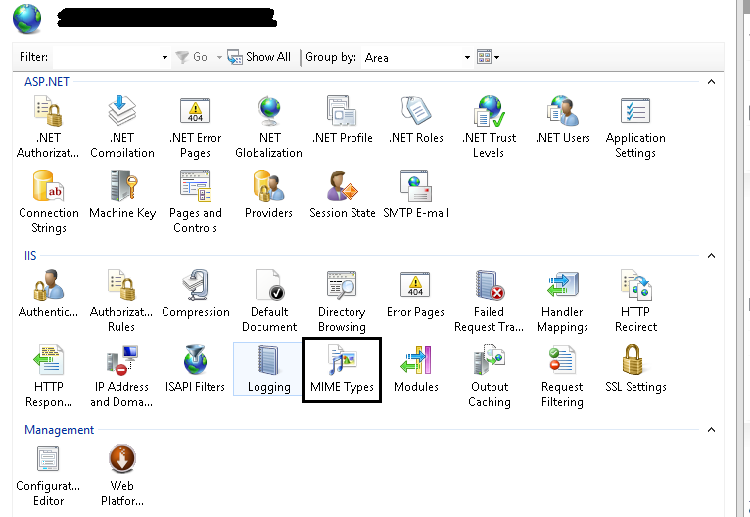Image resolution: width=750 pixels, height=517 pixels.
Task: Open Modules feature
Action: [416, 369]
